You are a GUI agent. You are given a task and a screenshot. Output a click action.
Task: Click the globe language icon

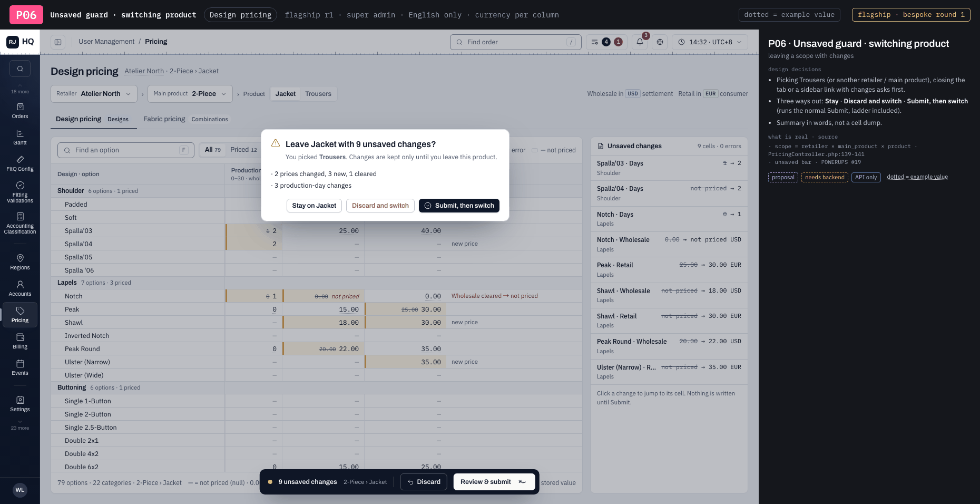(x=660, y=42)
